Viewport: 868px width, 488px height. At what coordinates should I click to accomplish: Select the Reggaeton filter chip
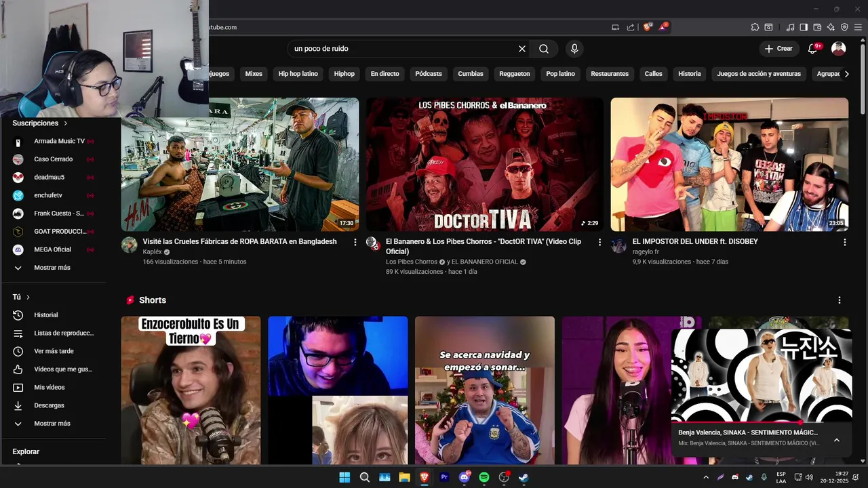click(515, 74)
